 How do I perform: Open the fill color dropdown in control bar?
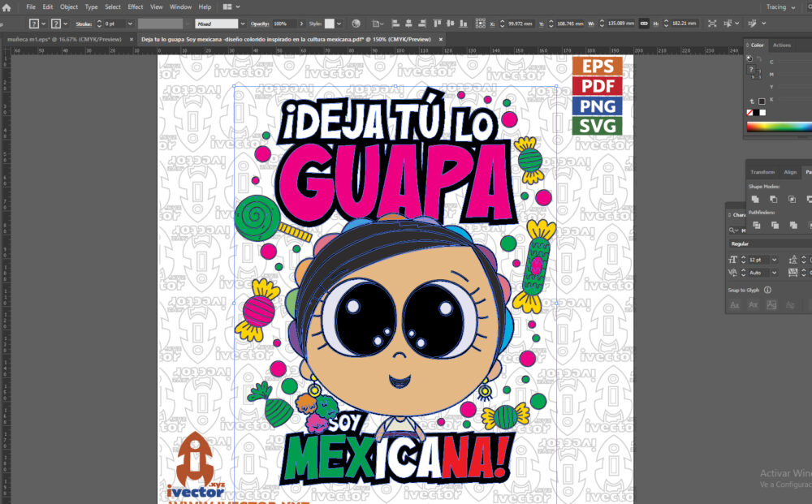pyautogui.click(x=44, y=24)
